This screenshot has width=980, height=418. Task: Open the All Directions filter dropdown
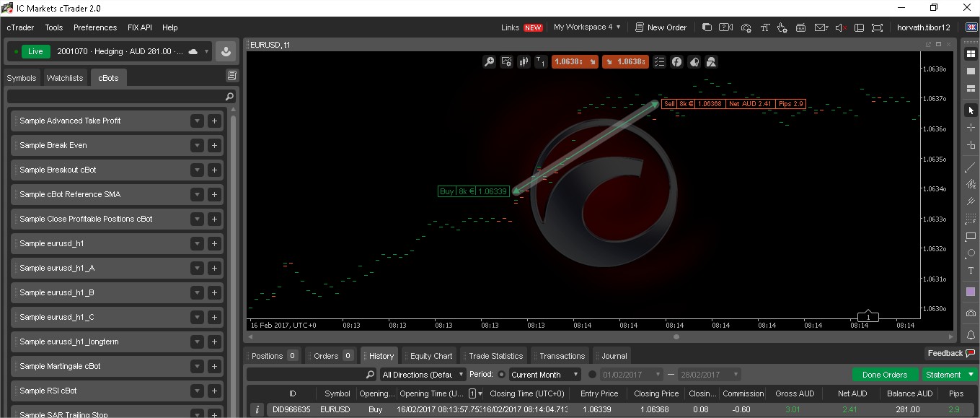(423, 375)
